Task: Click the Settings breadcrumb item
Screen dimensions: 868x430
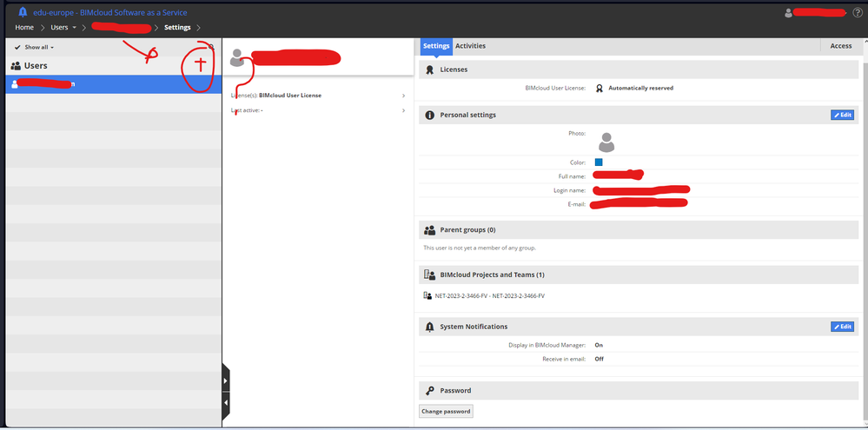Action: [177, 27]
